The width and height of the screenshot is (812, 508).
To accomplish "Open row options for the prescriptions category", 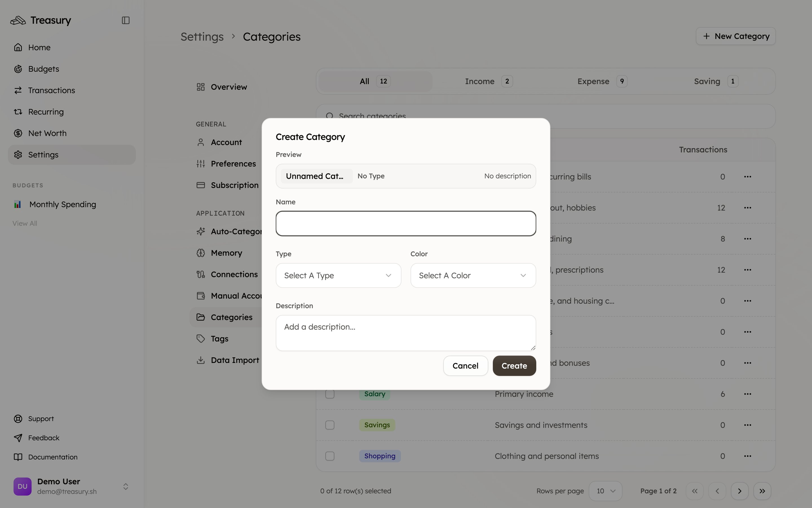I will point(747,270).
